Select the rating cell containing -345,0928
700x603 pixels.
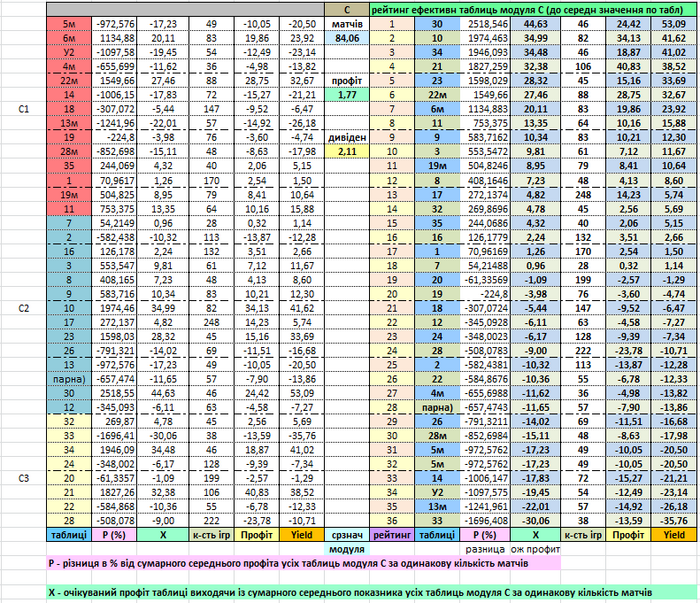coord(485,322)
